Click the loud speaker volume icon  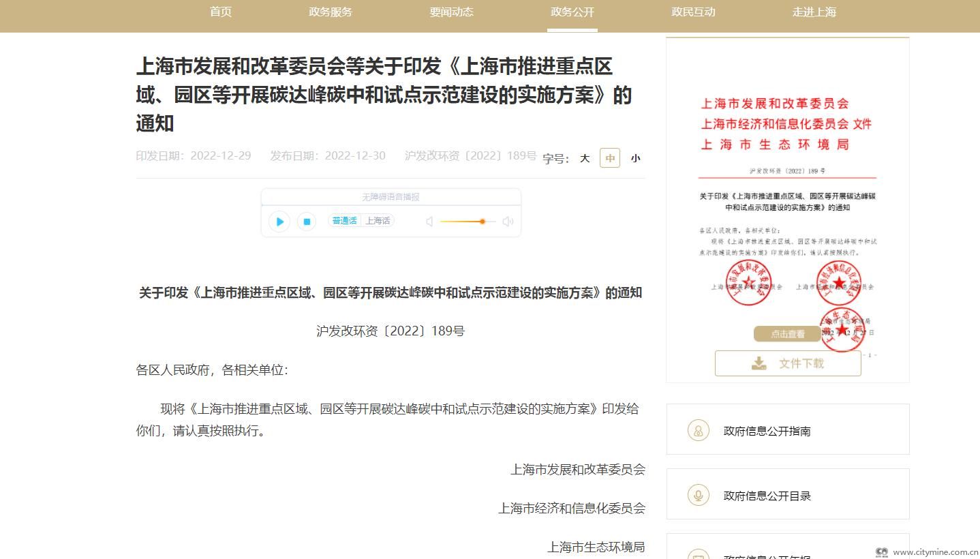point(508,222)
